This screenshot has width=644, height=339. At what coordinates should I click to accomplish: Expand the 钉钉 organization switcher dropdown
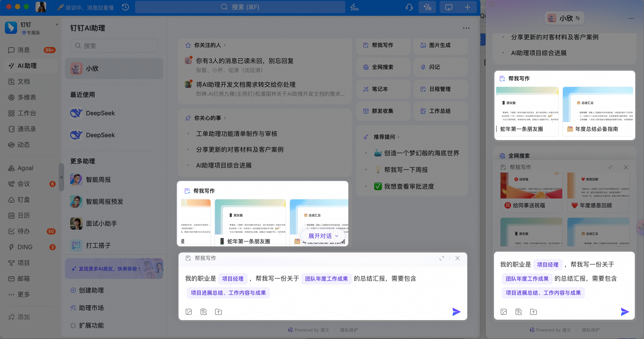pyautogui.click(x=57, y=25)
